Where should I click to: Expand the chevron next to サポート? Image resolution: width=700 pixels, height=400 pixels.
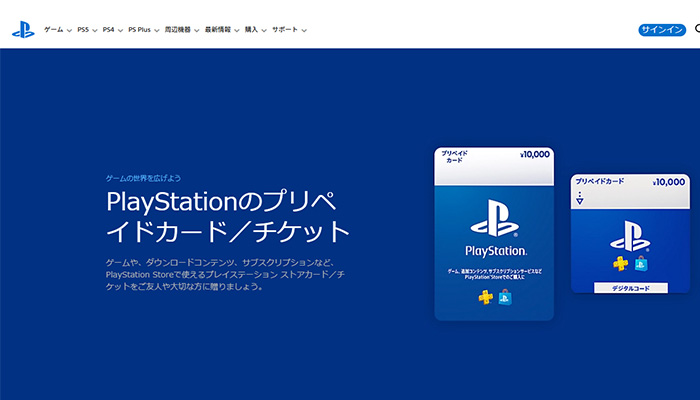(x=304, y=30)
